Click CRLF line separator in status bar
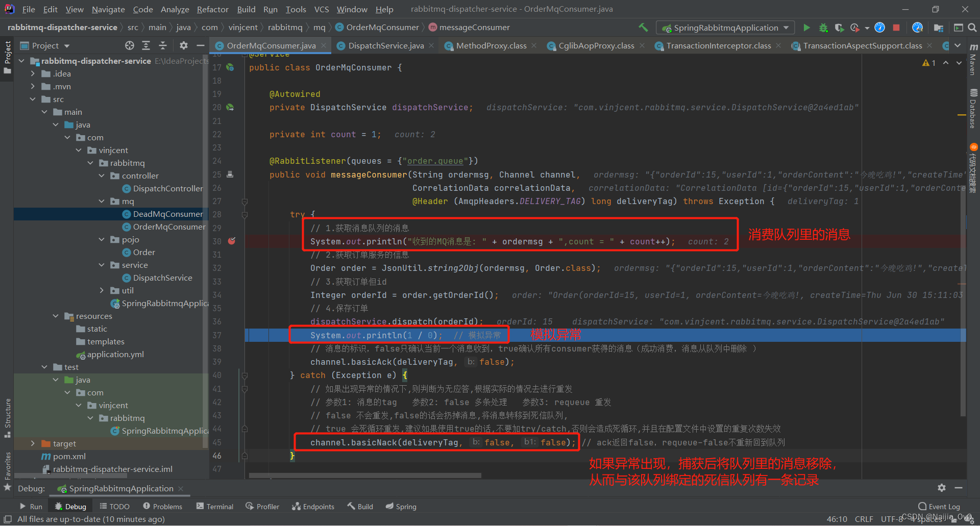Screen dimensions: 980x526 864,519
